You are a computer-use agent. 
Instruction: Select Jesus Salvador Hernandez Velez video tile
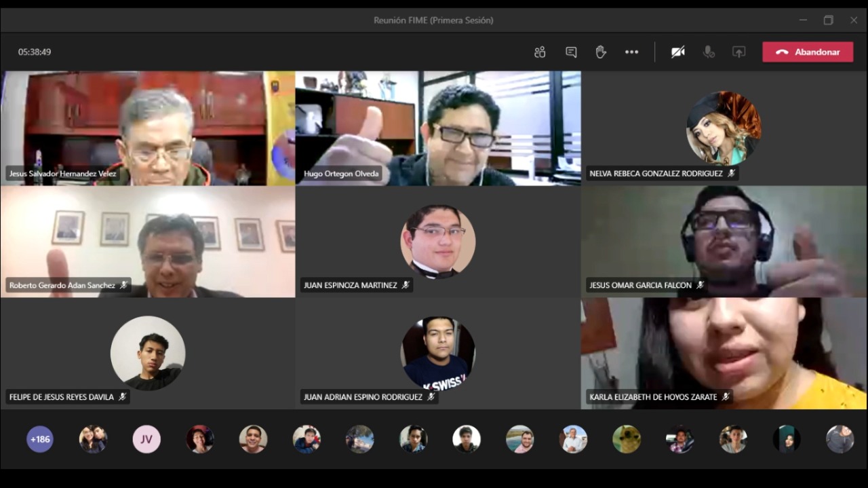147,128
